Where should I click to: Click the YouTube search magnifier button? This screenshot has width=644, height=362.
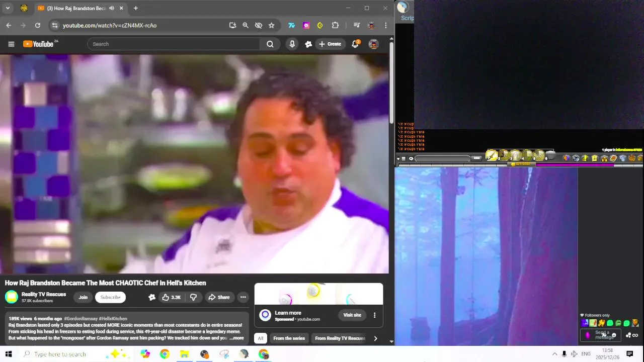tap(270, 44)
